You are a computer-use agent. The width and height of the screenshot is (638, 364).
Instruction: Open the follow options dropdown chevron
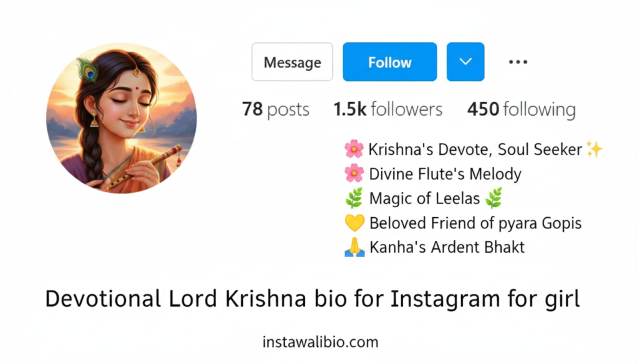click(x=465, y=62)
